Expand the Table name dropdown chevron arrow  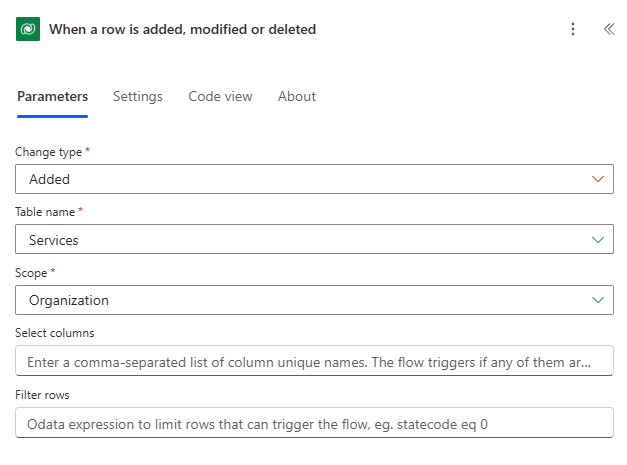click(x=598, y=240)
